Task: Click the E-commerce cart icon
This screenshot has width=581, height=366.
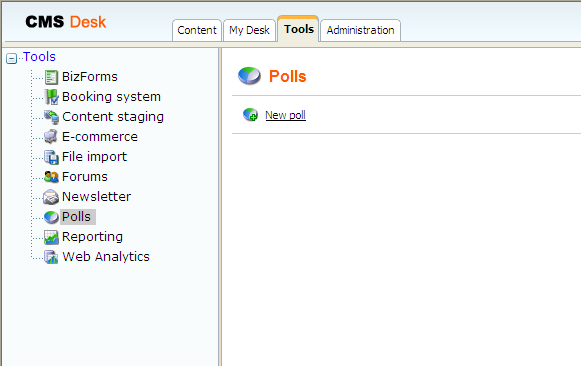Action: tap(51, 137)
